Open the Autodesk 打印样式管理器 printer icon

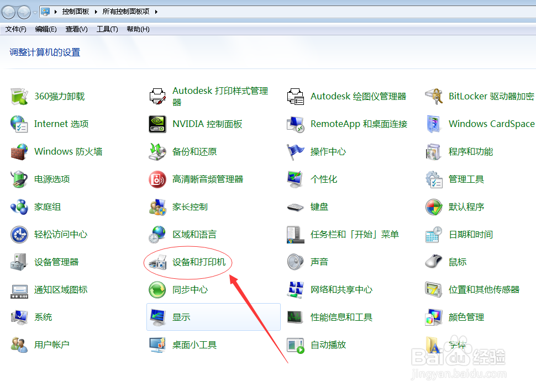click(157, 96)
